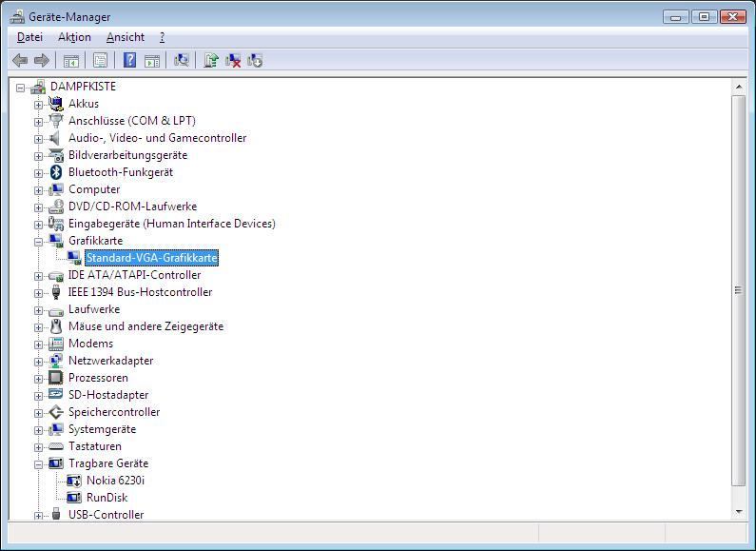
Task: Click the battery icon beside Akkus
Action: tap(56, 103)
